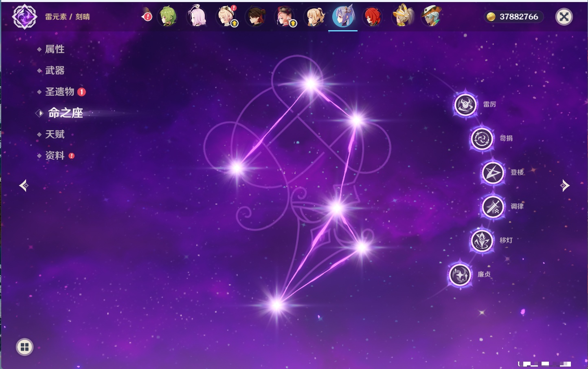Viewport: 588px width, 369px height.
Task: Click the red alert arrow before the avatars
Action: pos(147,16)
